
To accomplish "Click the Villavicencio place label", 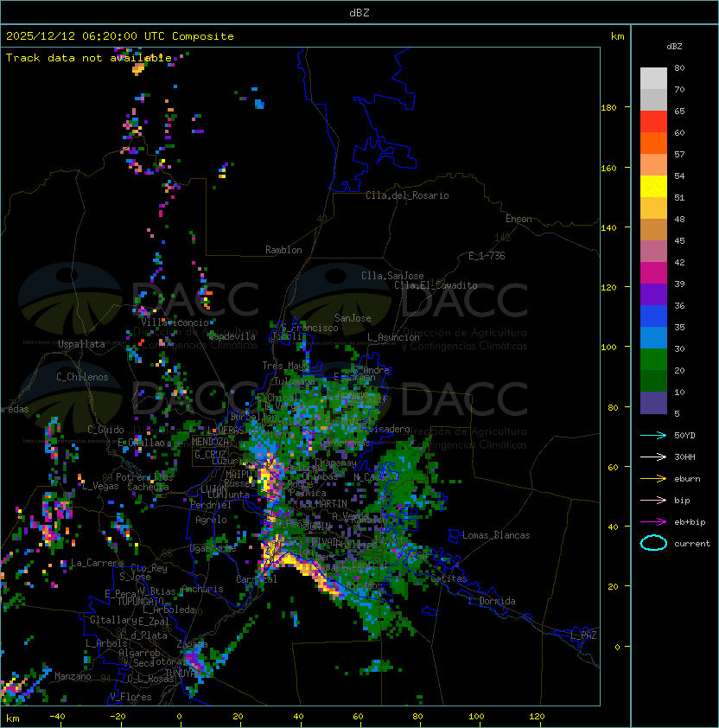I will [175, 322].
